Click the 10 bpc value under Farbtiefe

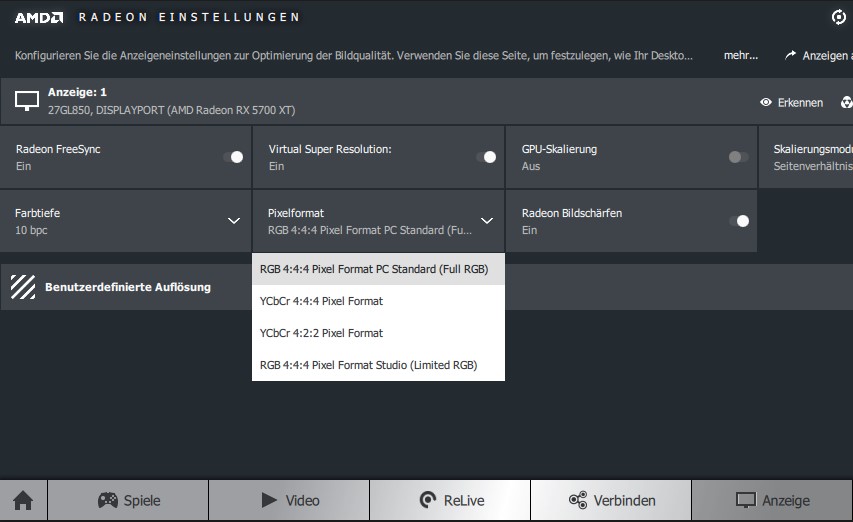(x=31, y=230)
